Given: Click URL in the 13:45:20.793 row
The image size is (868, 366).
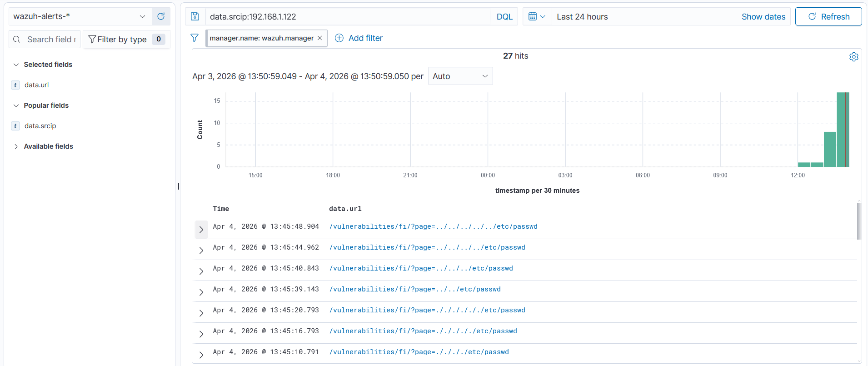Looking at the screenshot, I should tap(427, 310).
